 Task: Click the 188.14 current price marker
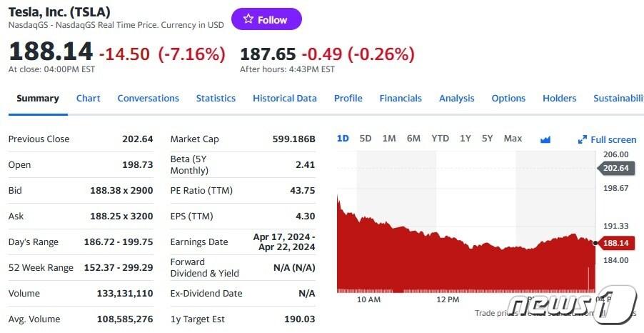(615, 243)
